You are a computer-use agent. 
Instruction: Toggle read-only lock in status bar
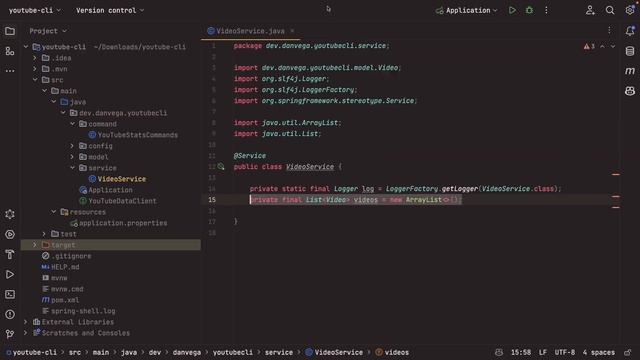628,352
